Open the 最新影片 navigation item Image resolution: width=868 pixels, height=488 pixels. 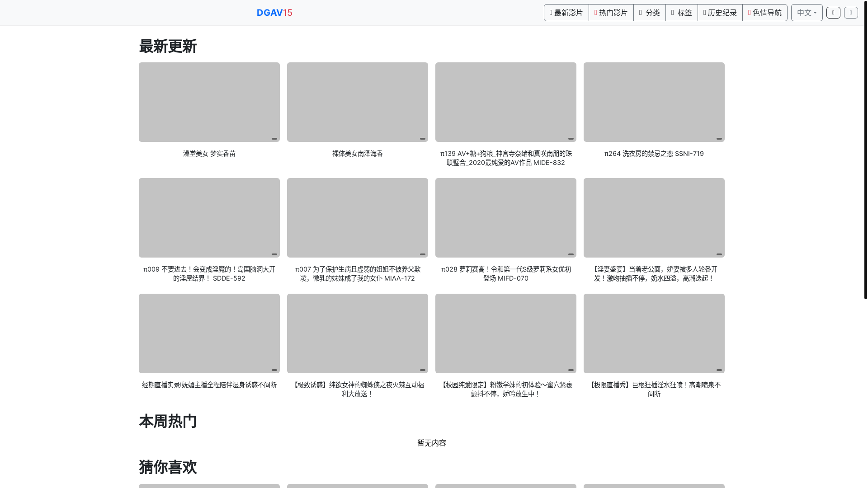coord(566,13)
